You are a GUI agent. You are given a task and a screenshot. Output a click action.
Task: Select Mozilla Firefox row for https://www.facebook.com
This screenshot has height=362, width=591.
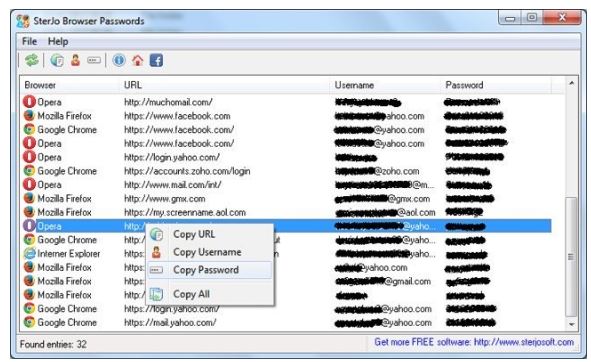pyautogui.click(x=286, y=116)
